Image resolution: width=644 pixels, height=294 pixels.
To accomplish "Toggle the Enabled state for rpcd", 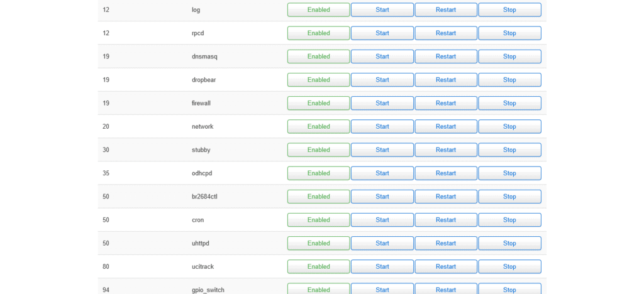I will click(318, 33).
